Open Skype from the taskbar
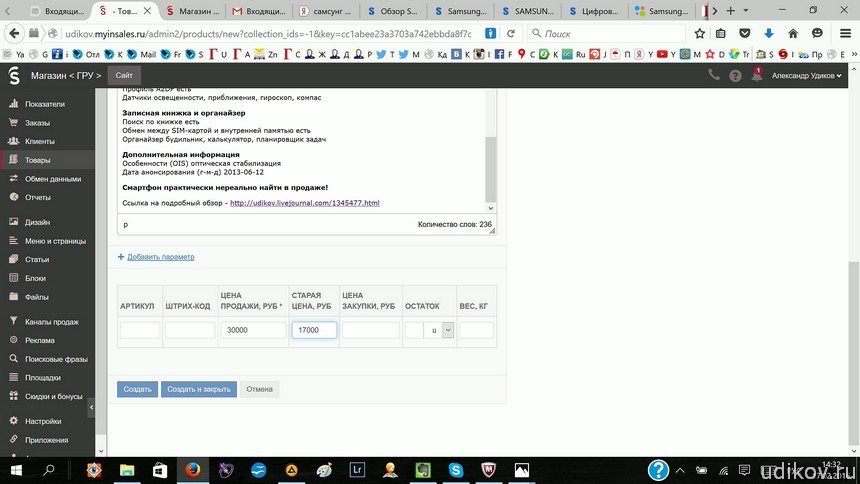The width and height of the screenshot is (860, 484). pyautogui.click(x=456, y=469)
